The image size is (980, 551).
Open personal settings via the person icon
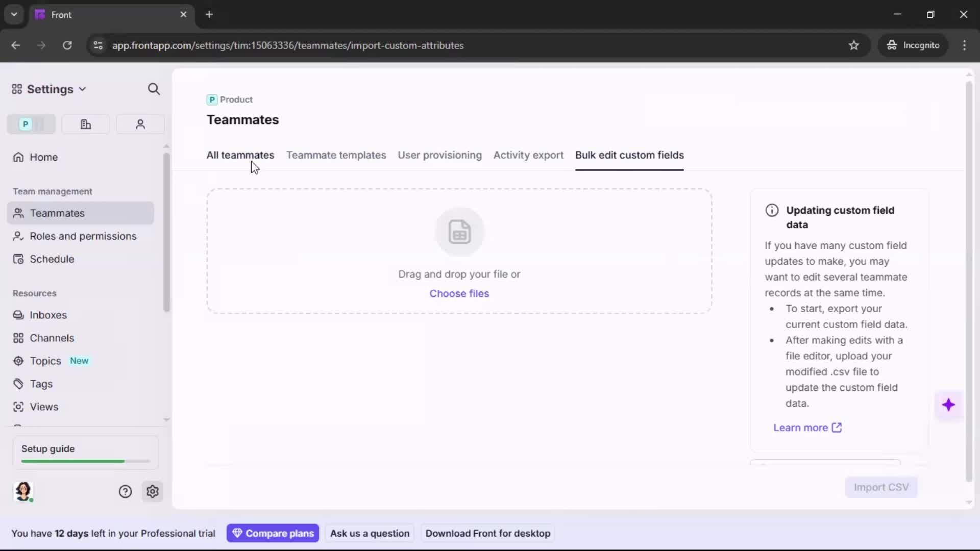tap(140, 124)
